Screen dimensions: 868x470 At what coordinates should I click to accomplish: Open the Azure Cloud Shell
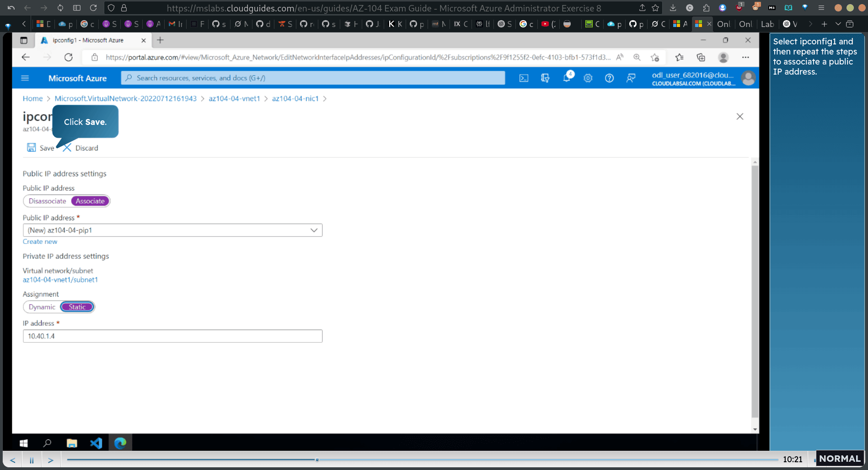524,78
